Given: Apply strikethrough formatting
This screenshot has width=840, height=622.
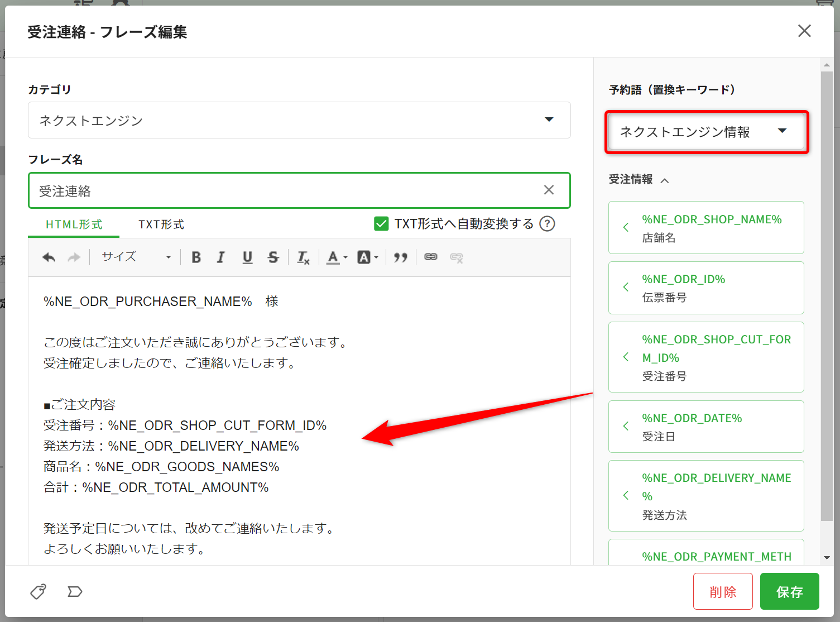Looking at the screenshot, I should 273,257.
